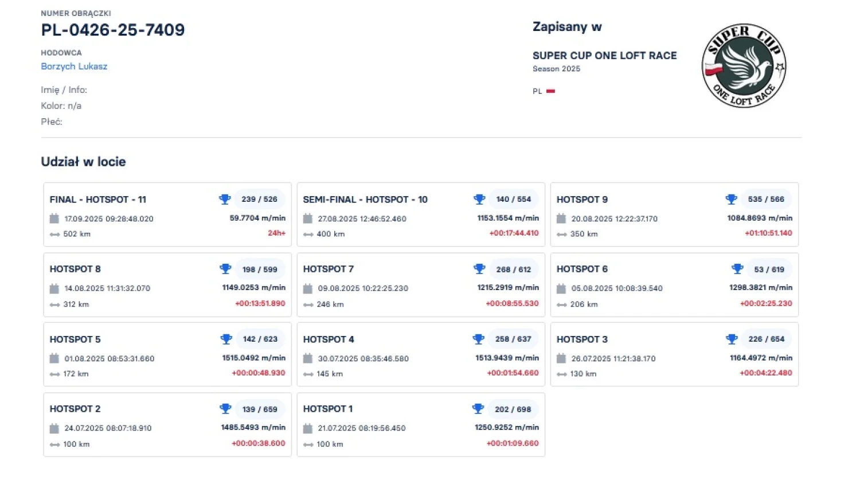
Task: Click the calendar icon in HOTSPOT 8 card
Action: coord(54,288)
